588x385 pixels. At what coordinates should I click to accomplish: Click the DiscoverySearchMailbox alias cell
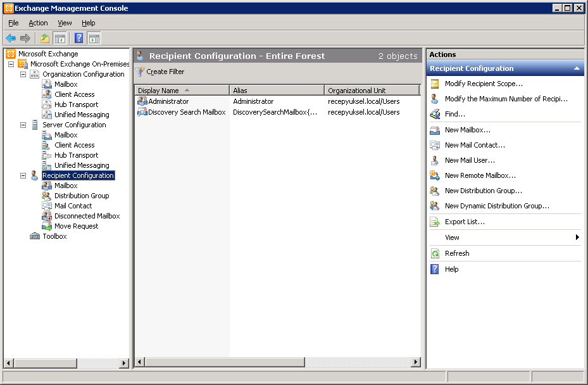(275, 112)
